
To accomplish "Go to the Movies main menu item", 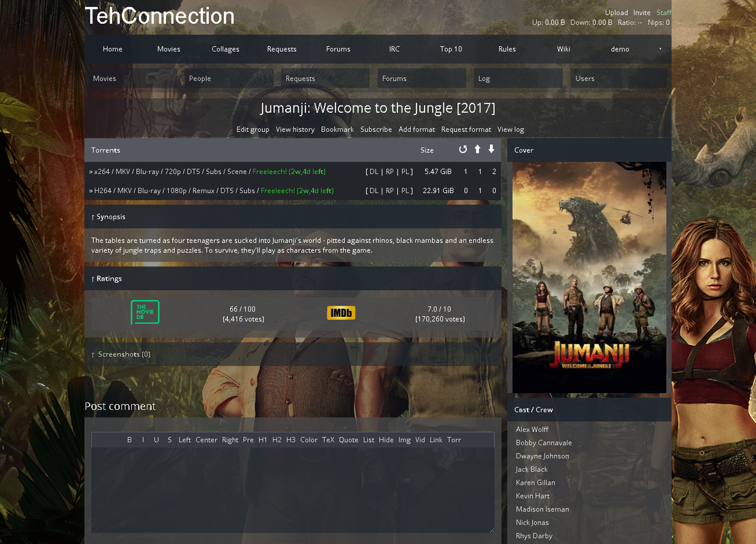I will point(169,49).
